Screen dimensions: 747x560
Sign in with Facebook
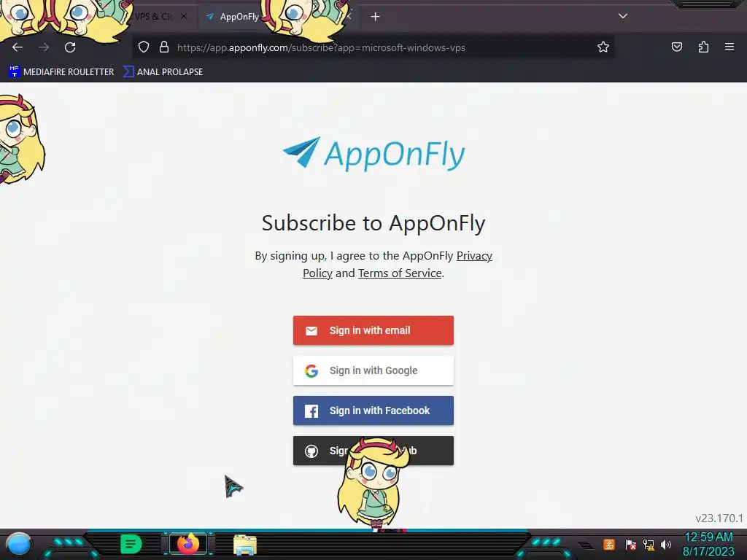pyautogui.click(x=373, y=411)
